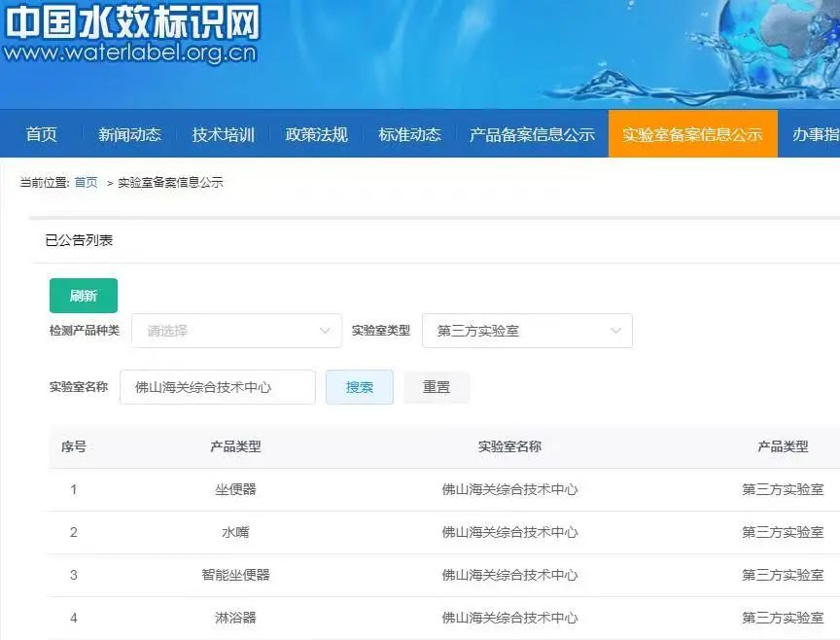Select the 实验室备案信息公示 orange tab
840x640 pixels.
pos(692,134)
